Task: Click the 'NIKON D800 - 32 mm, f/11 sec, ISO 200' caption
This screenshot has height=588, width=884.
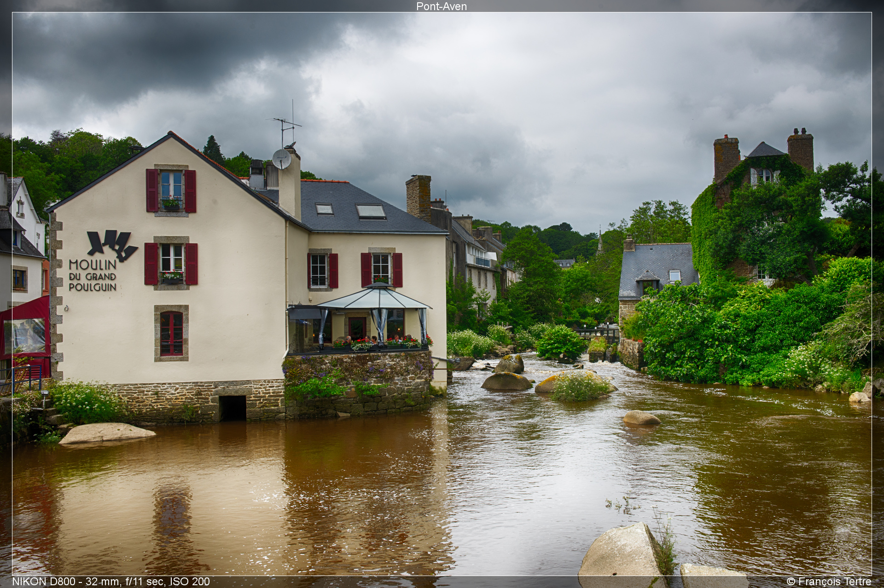Action: (x=111, y=582)
